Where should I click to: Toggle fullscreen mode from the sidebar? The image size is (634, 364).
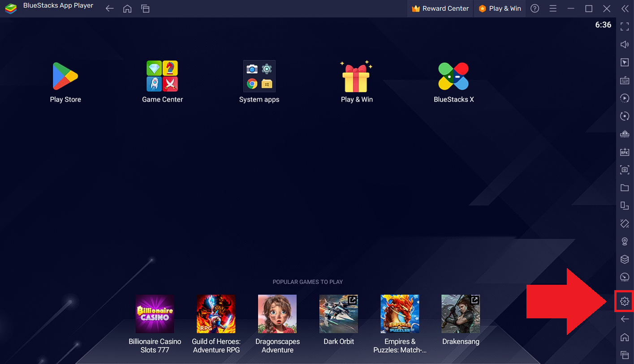[624, 26]
